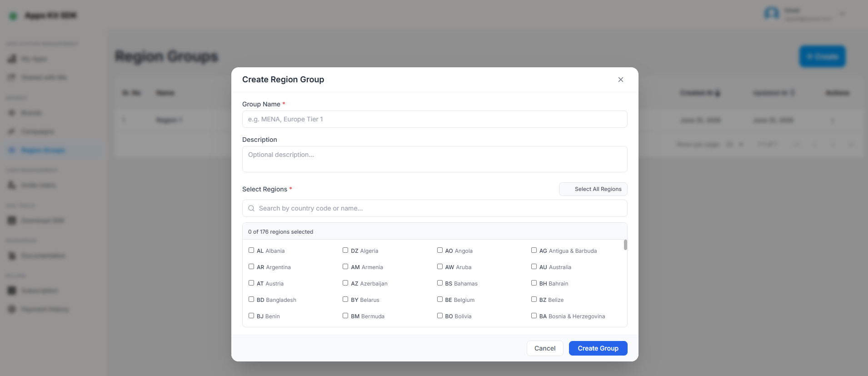Enable the BH Bahrain checkbox
This screenshot has width=868, height=376.
coord(534,283)
